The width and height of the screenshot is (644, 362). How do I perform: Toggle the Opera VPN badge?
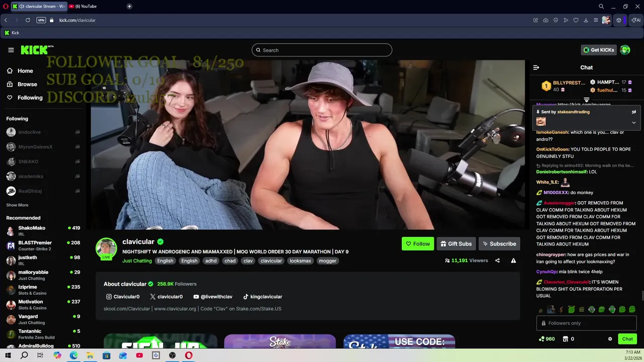click(x=41, y=20)
